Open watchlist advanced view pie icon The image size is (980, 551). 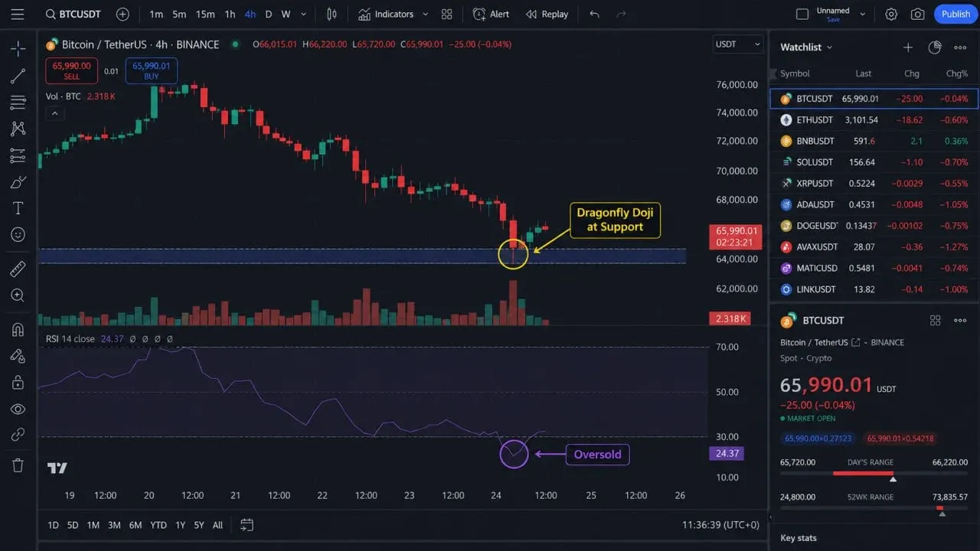click(934, 47)
